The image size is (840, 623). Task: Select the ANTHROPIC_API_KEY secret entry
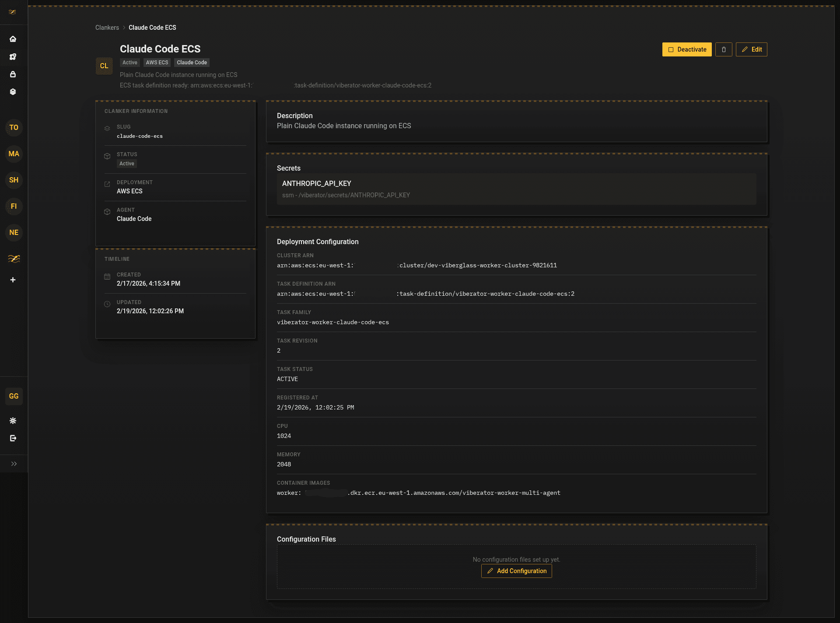[x=516, y=189]
